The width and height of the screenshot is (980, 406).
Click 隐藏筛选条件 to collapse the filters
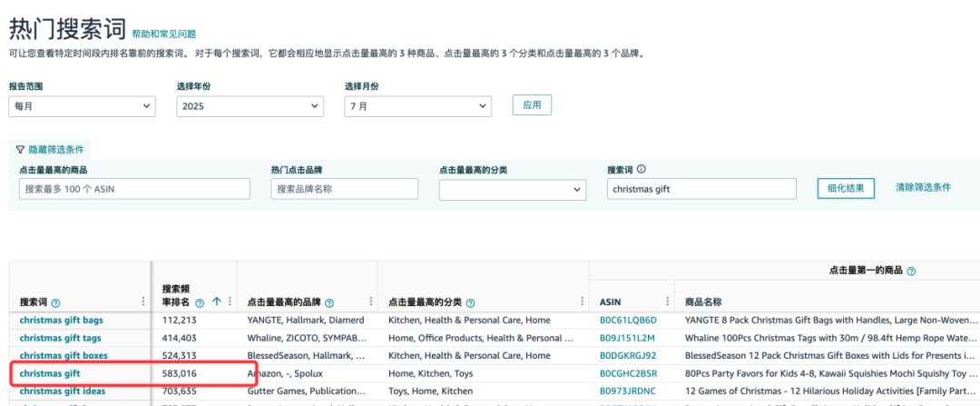[x=56, y=150]
